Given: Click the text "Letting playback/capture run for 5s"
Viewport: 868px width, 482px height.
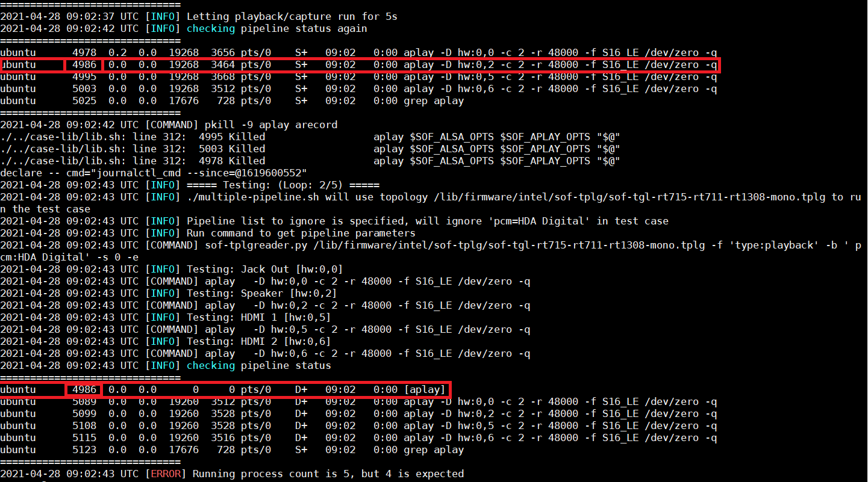Looking at the screenshot, I should click(x=292, y=17).
